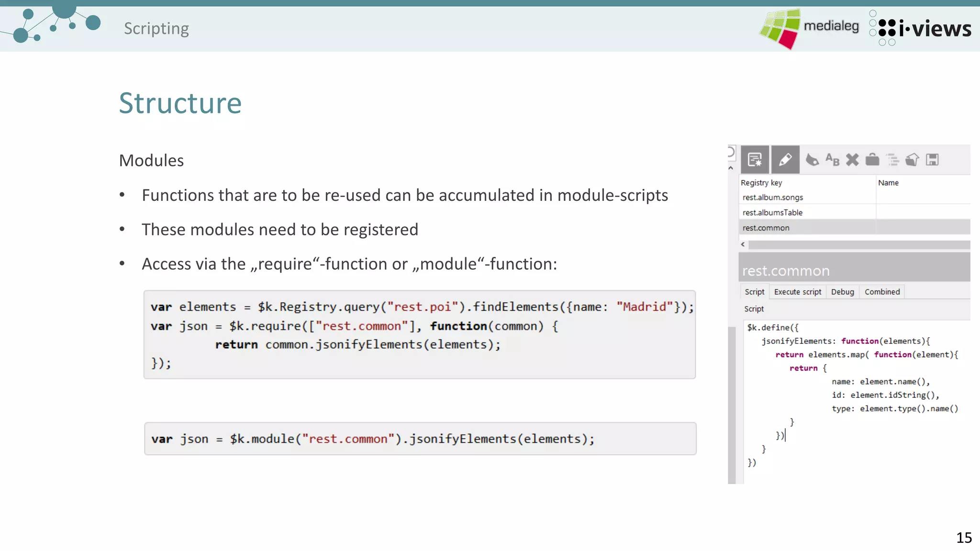Click slide number 15

click(x=964, y=538)
